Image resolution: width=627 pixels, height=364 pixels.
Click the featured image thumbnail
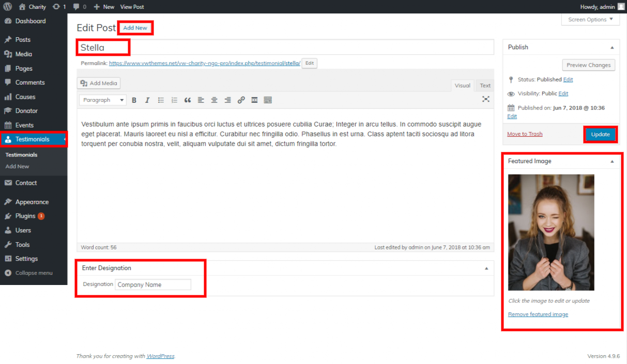point(551,232)
